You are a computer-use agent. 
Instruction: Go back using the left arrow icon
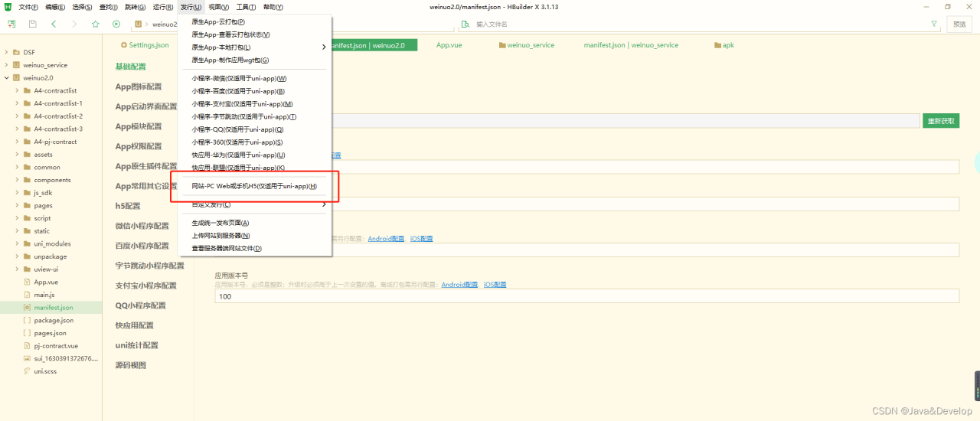coord(54,24)
